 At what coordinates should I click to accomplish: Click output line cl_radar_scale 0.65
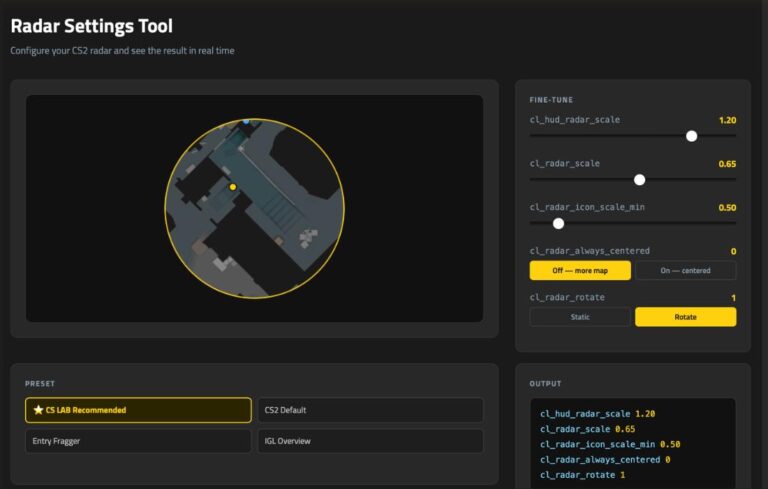[588, 429]
